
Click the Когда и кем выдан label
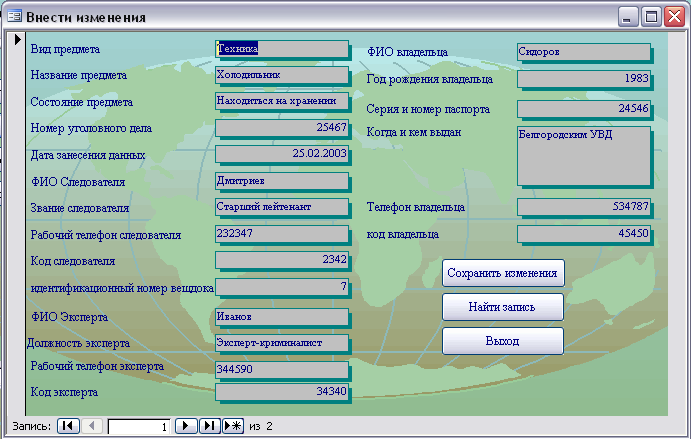tap(414, 132)
